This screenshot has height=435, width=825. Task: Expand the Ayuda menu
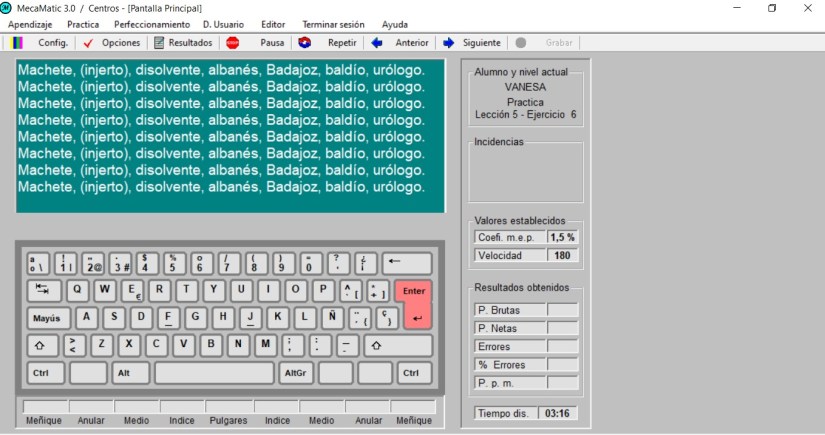tap(394, 24)
